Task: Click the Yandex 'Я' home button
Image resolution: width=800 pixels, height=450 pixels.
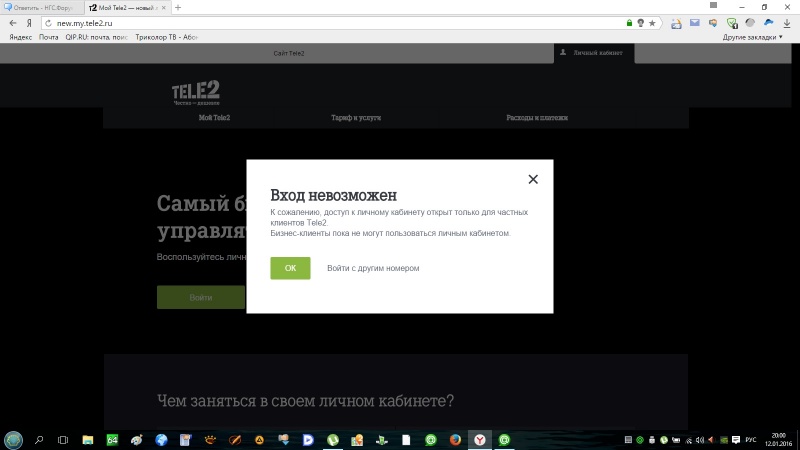Action: pos(30,22)
